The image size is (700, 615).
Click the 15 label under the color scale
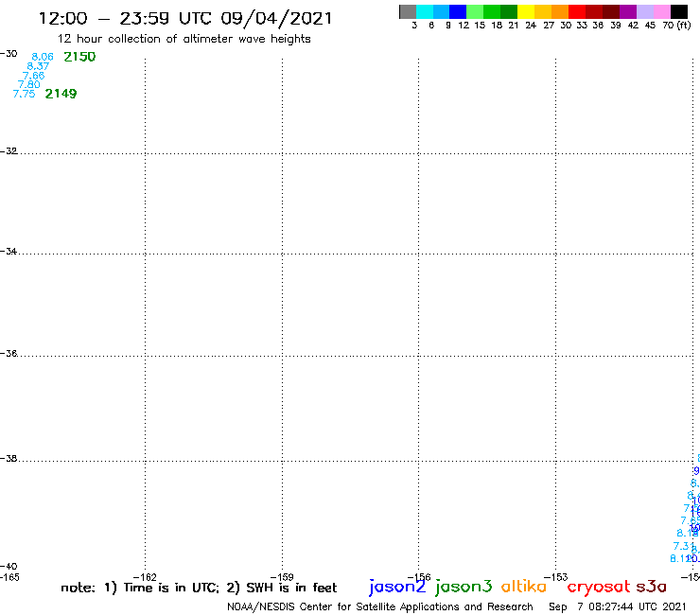(480, 26)
